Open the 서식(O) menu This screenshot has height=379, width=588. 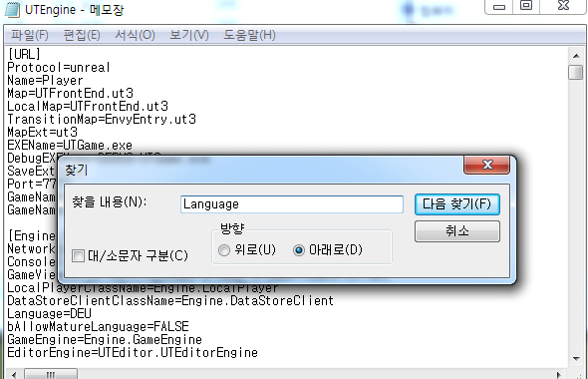click(135, 35)
